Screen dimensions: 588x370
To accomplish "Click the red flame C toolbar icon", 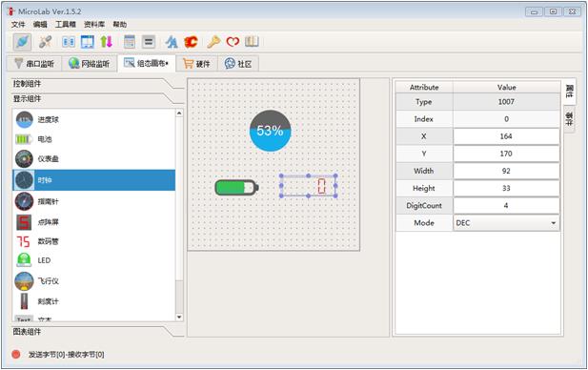I will pyautogui.click(x=191, y=42).
